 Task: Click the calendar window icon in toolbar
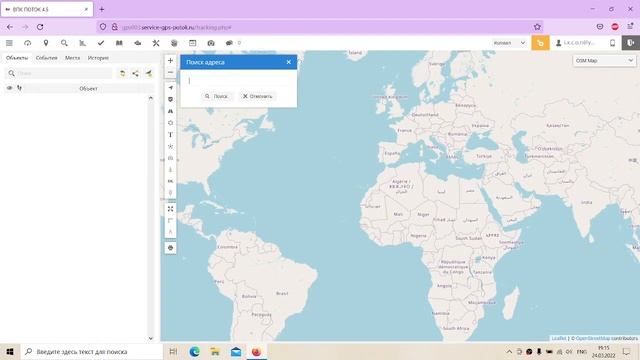193,43
